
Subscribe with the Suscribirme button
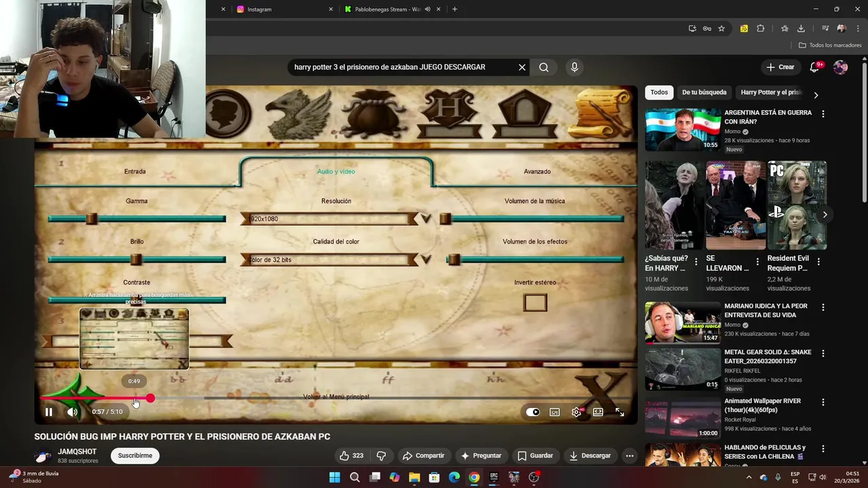point(135,455)
